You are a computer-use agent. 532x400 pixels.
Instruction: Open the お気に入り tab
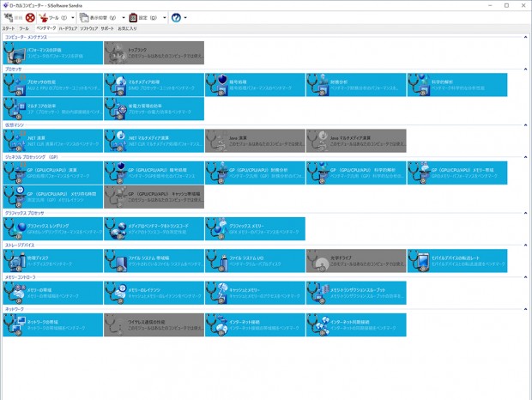pyautogui.click(x=127, y=28)
